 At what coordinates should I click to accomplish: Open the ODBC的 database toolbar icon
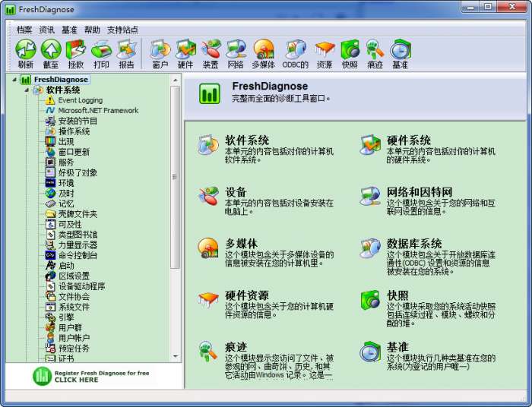pyautogui.click(x=295, y=54)
